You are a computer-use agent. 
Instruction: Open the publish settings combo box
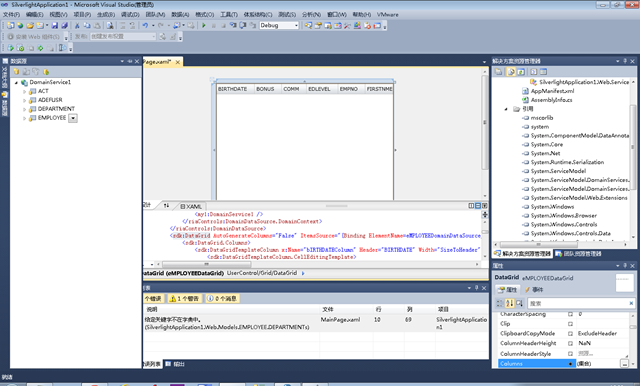(x=123, y=36)
